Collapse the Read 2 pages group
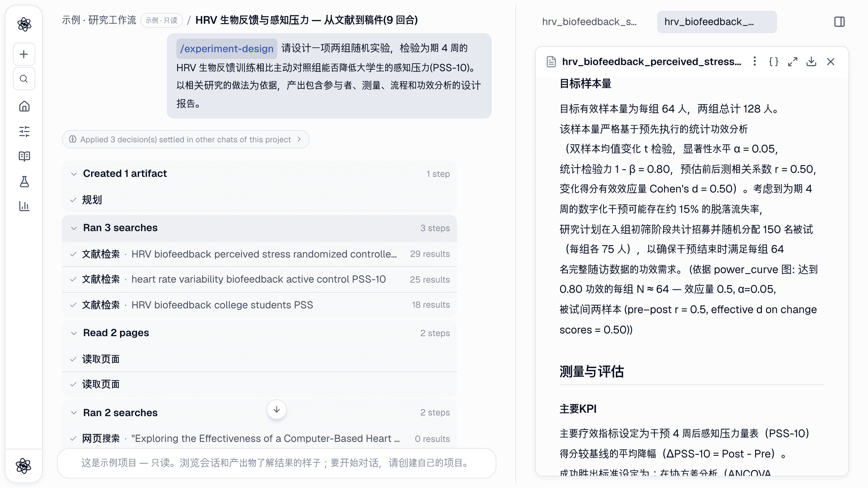The height and width of the screenshot is (488, 868). (259, 333)
